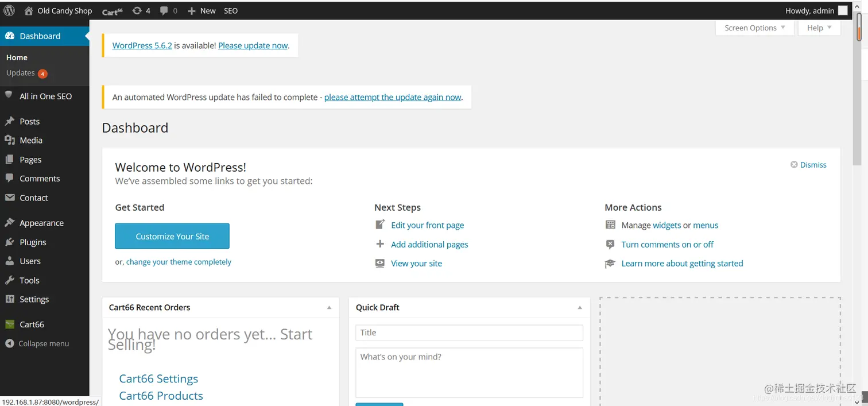The height and width of the screenshot is (406, 868).
Task: Click the widgets link
Action: coord(667,225)
